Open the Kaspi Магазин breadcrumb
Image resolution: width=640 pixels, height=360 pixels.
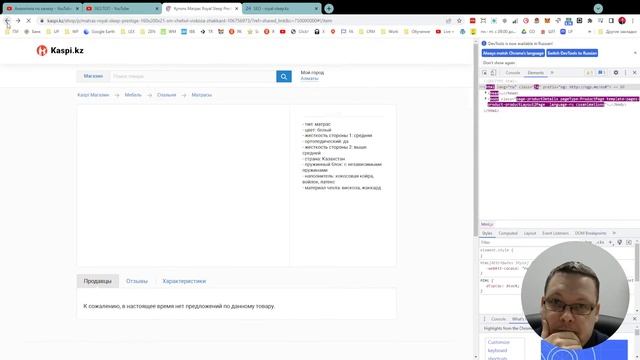tap(93, 95)
